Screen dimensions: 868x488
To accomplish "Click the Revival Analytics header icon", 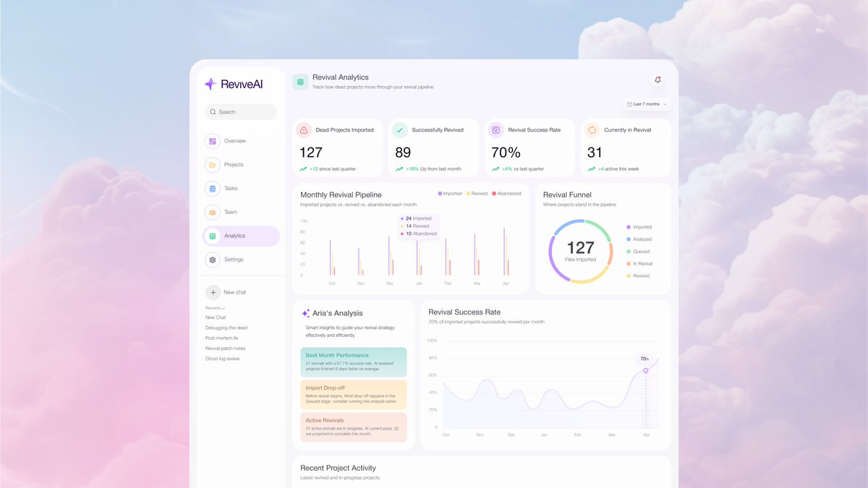I will 300,82.
